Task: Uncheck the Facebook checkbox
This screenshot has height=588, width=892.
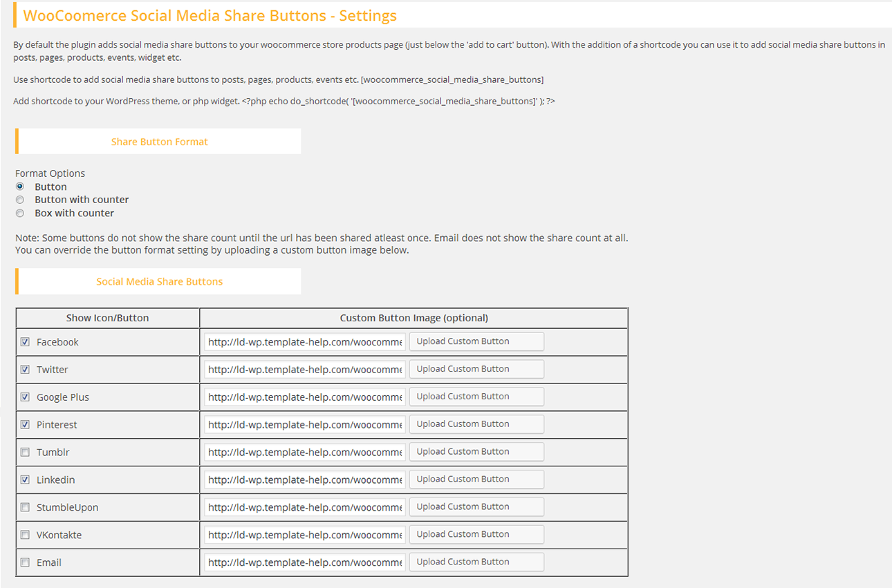Action: click(25, 342)
